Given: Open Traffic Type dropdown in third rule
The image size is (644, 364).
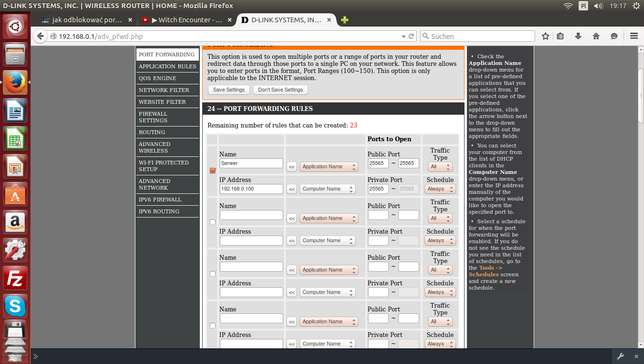Looking at the screenshot, I should [x=440, y=270].
